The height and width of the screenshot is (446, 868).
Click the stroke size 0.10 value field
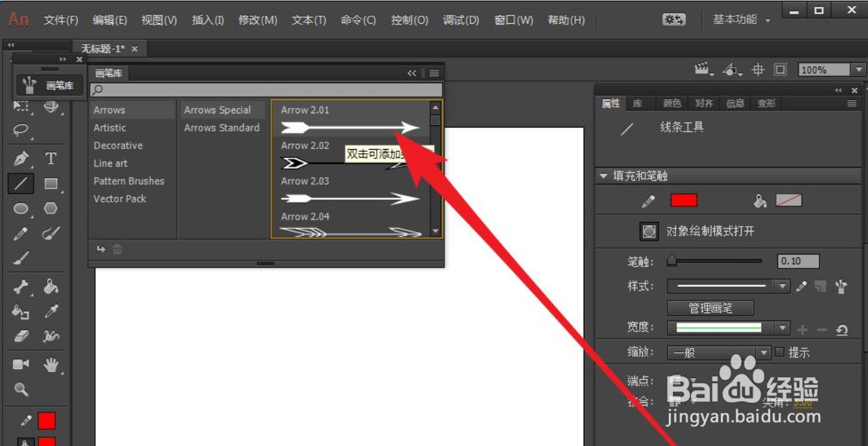(798, 261)
